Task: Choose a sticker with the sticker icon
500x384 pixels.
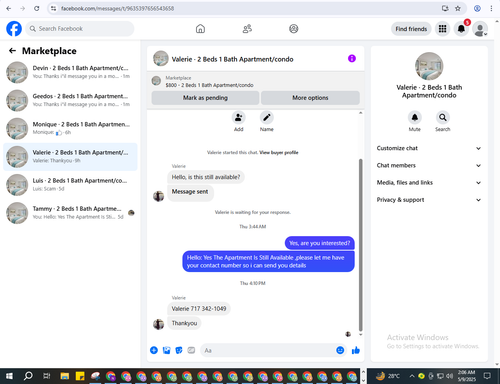Action: (179, 350)
